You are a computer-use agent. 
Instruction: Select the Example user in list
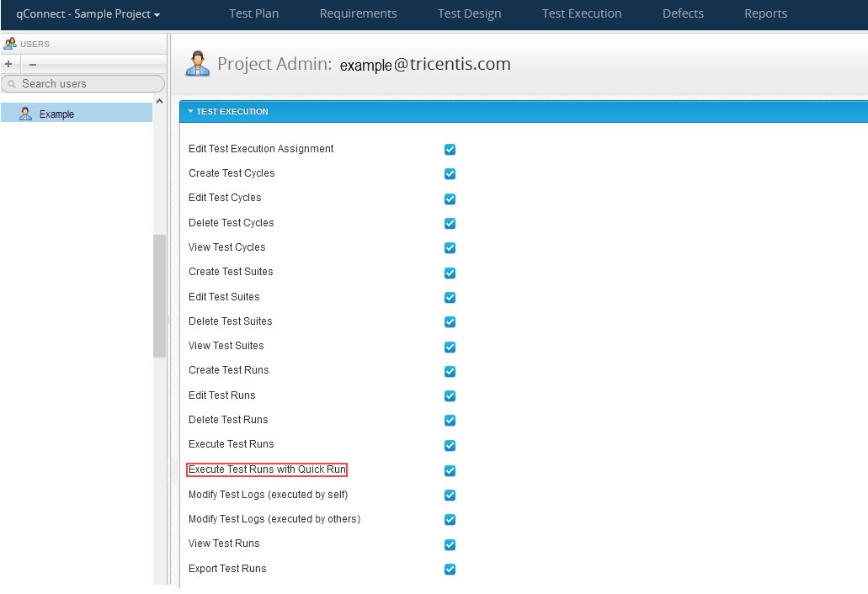[x=57, y=114]
